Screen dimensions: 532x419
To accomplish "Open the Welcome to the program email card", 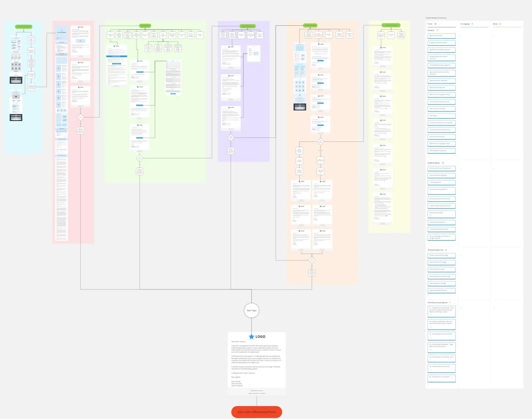I will point(442,94).
